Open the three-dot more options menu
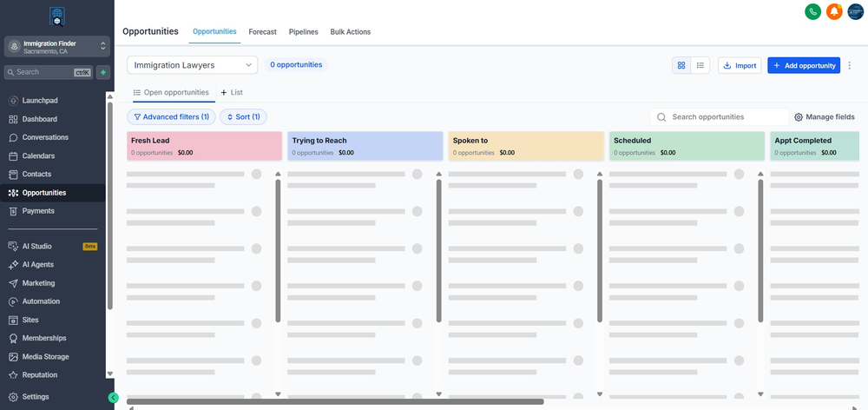This screenshot has height=410, width=868. (850, 65)
